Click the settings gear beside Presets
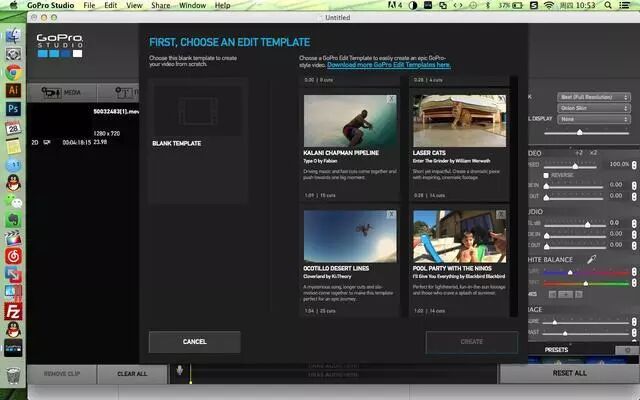 tap(628, 350)
